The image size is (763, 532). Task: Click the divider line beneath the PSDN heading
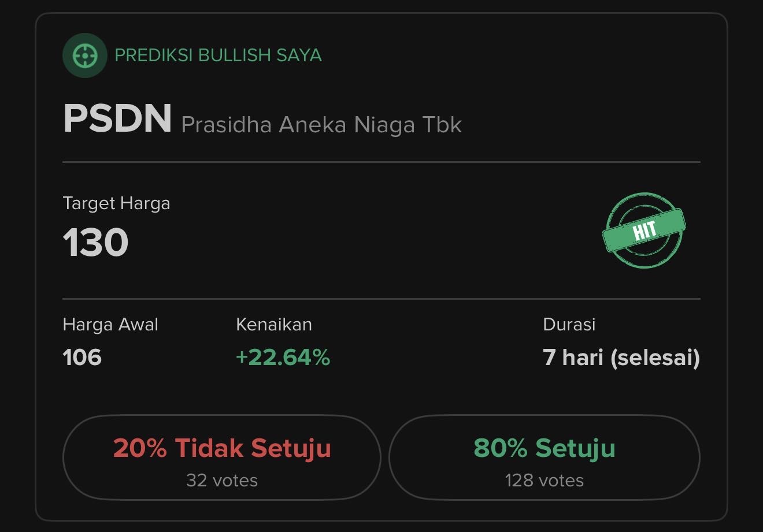coord(381,162)
